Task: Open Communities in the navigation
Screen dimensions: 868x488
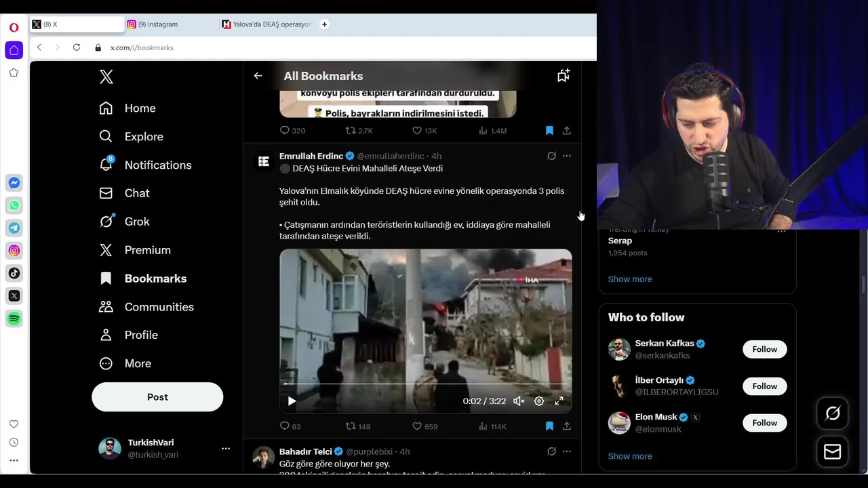Action: pyautogui.click(x=146, y=307)
